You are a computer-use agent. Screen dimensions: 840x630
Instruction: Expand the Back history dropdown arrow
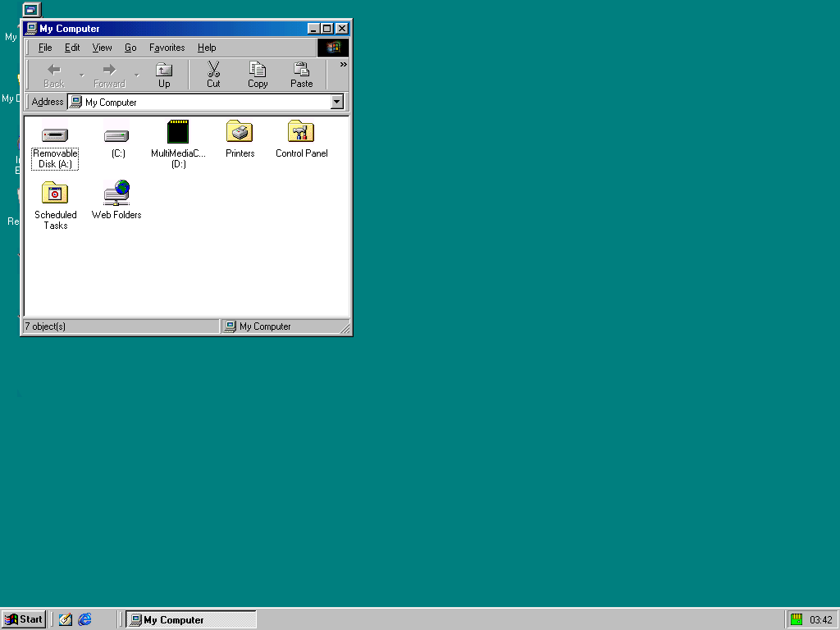click(81, 75)
